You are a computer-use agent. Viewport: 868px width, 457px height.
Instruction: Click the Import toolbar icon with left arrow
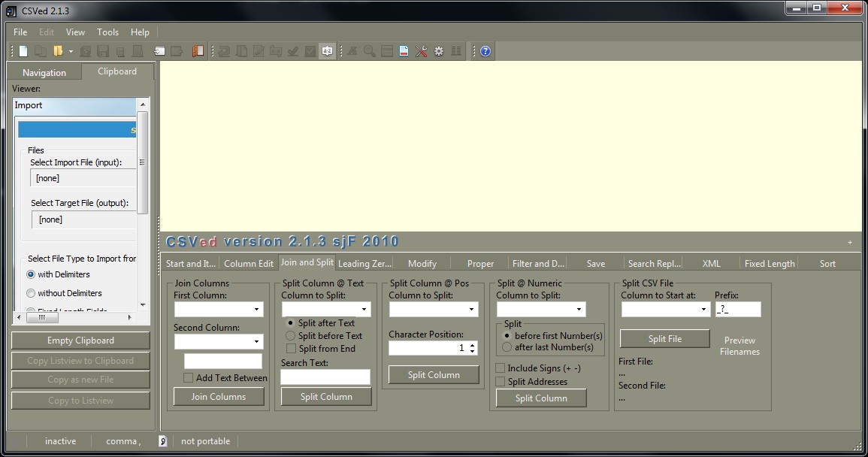coord(159,52)
